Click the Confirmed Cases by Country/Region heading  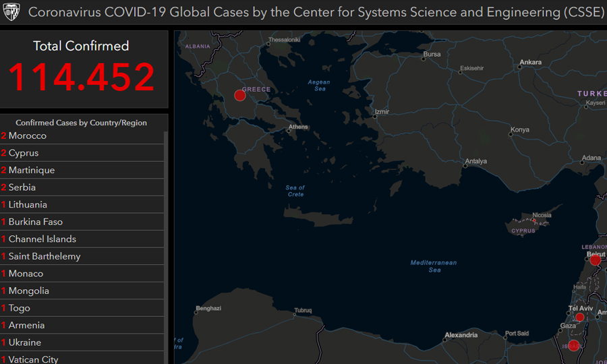click(82, 123)
